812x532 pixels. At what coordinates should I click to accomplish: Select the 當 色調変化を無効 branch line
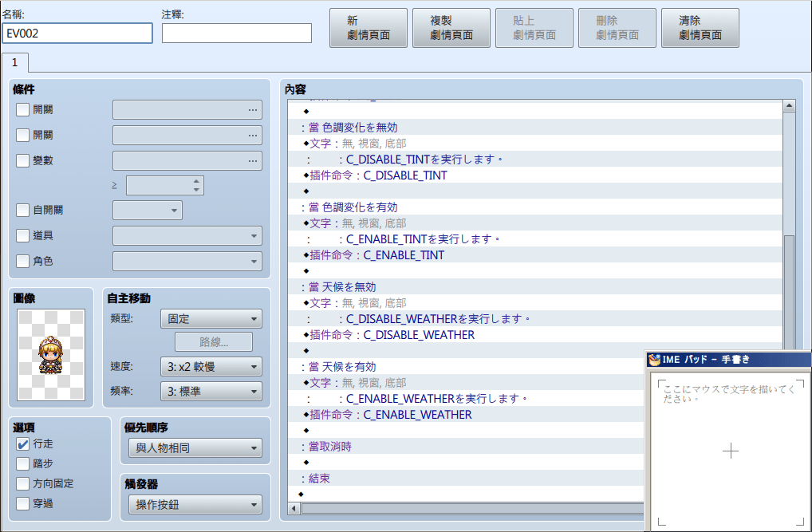[x=535, y=128]
